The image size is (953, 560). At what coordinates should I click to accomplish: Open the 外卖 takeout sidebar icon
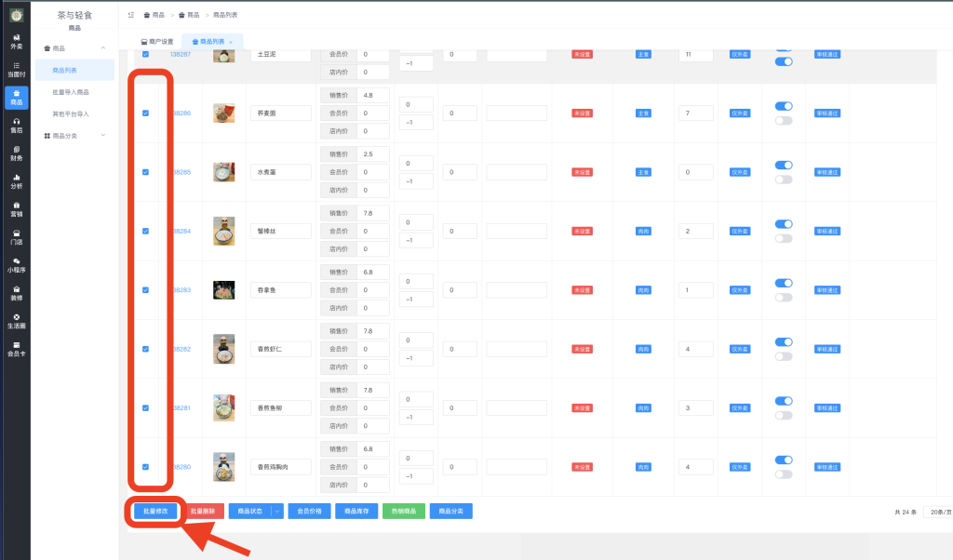point(16,41)
